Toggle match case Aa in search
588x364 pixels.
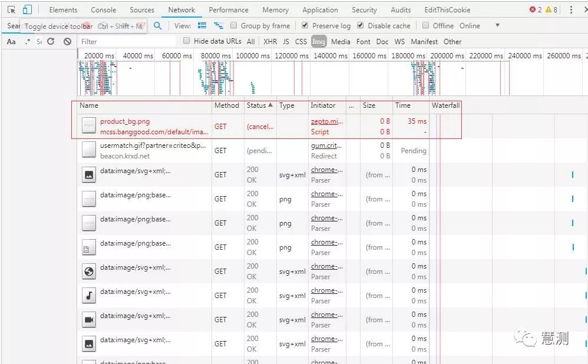(11, 42)
